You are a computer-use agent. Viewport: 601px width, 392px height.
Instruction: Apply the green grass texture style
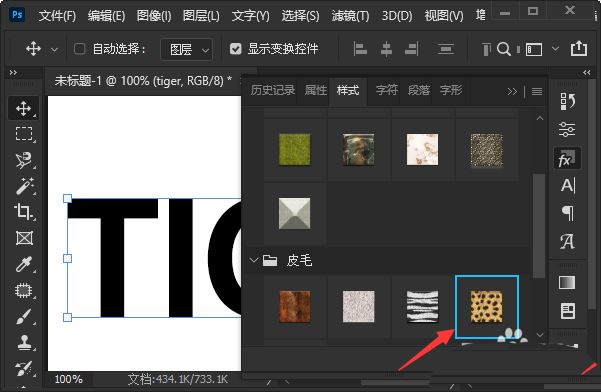coord(294,149)
